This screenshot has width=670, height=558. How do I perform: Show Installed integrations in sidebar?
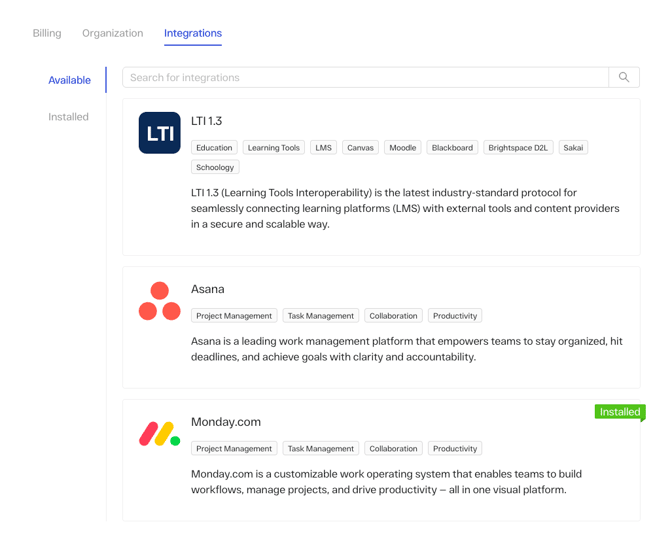pos(69,117)
